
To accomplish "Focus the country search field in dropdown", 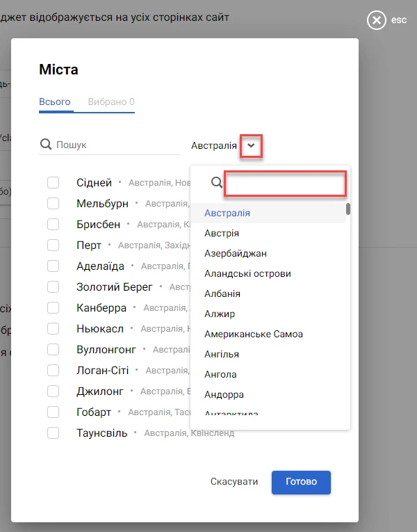I will click(x=285, y=184).
